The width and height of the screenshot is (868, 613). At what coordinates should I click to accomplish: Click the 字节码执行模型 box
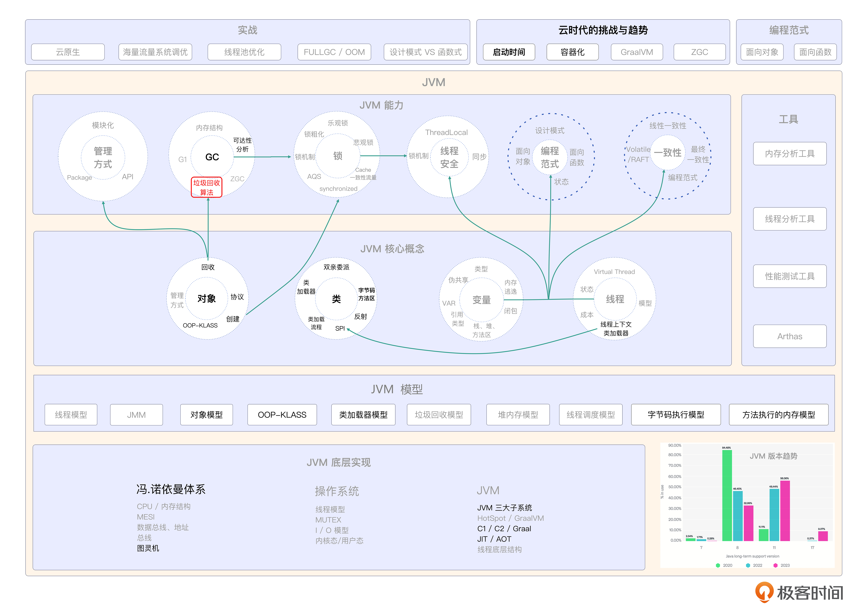point(676,415)
